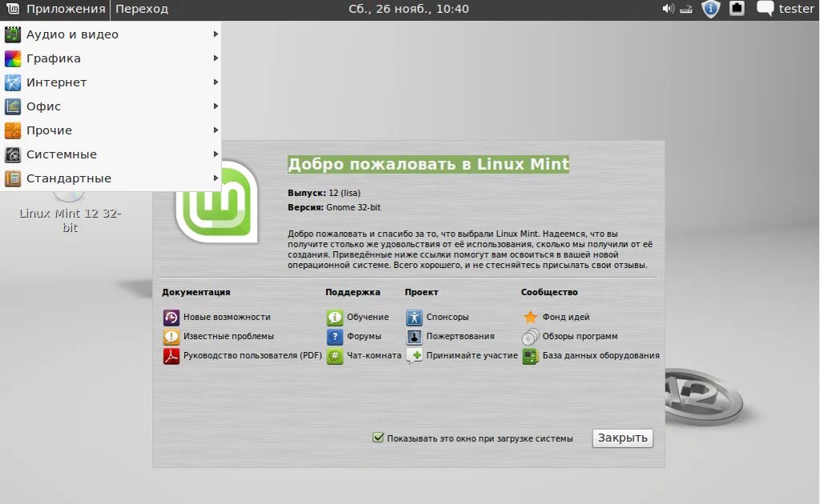Image resolution: width=820 pixels, height=504 pixels.
Task: Select Графика menu entry
Action: [111, 58]
